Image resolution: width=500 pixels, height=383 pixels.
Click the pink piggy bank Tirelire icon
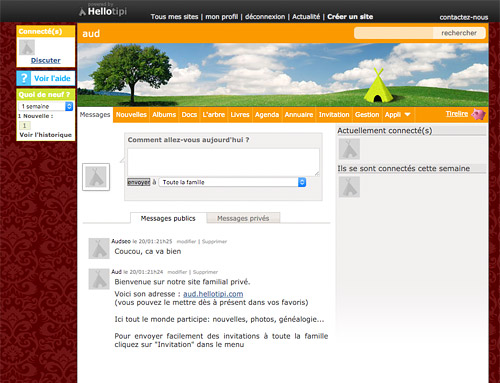click(x=479, y=114)
